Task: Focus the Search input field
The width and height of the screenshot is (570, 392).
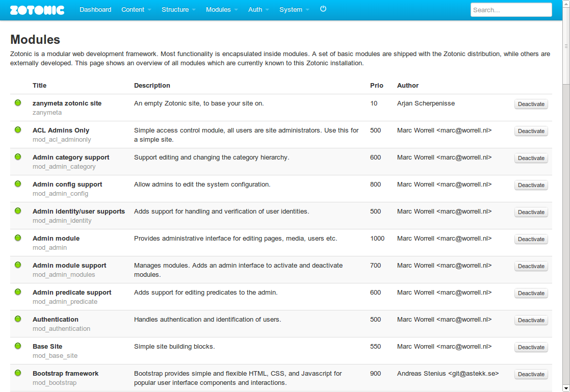Action: click(x=511, y=10)
